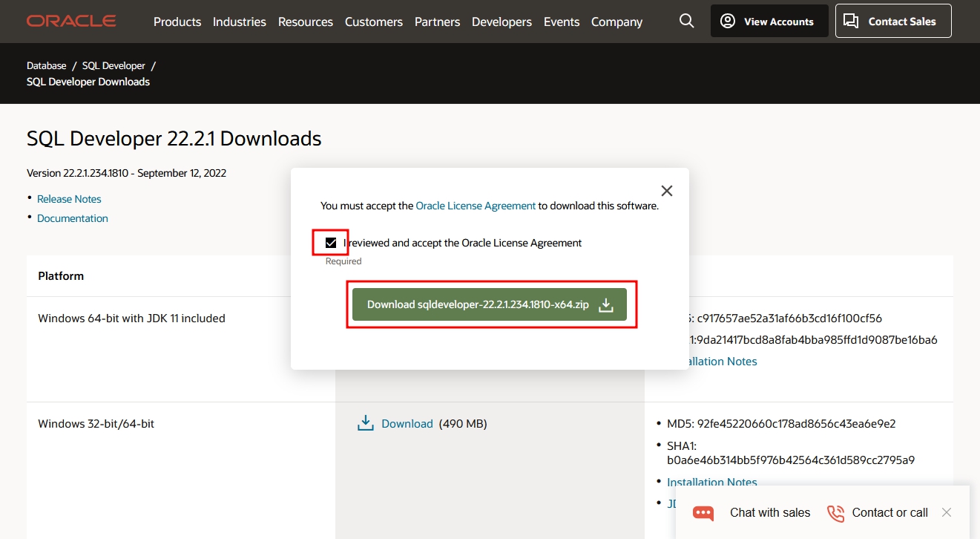Image resolution: width=980 pixels, height=539 pixels.
Task: Click the chat bubble icon
Action: pyautogui.click(x=703, y=513)
